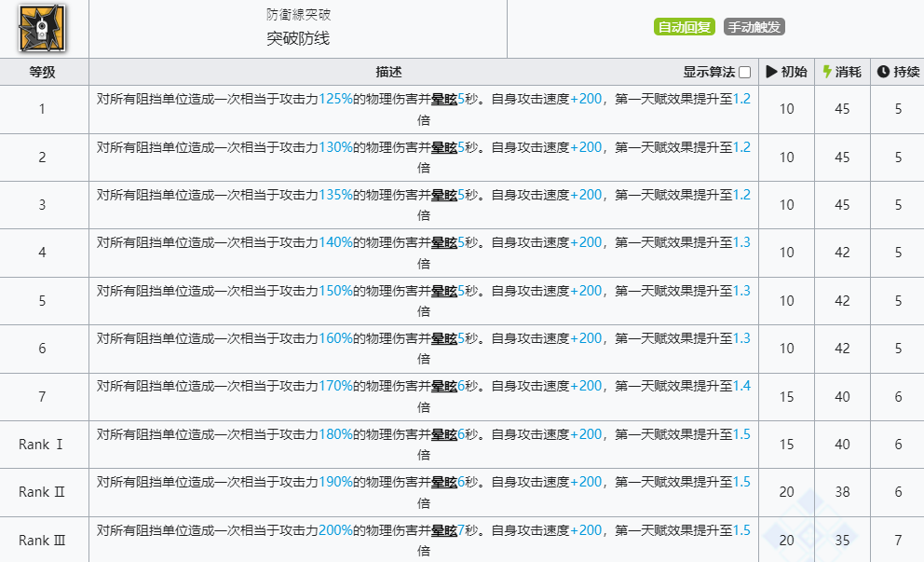Click the 消耗 lightning bolt icon
This screenshot has height=562, width=924.
[x=827, y=72]
